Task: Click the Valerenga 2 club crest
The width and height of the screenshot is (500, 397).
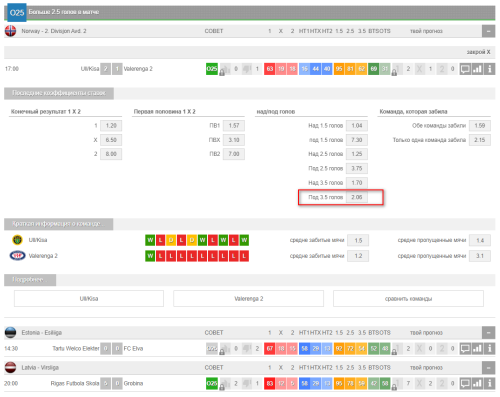Action: pos(18,256)
